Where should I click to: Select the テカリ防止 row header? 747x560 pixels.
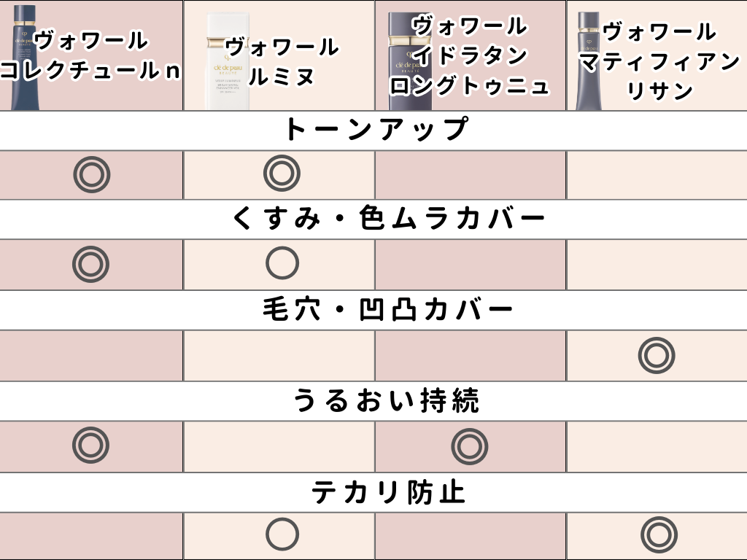pyautogui.click(x=373, y=492)
